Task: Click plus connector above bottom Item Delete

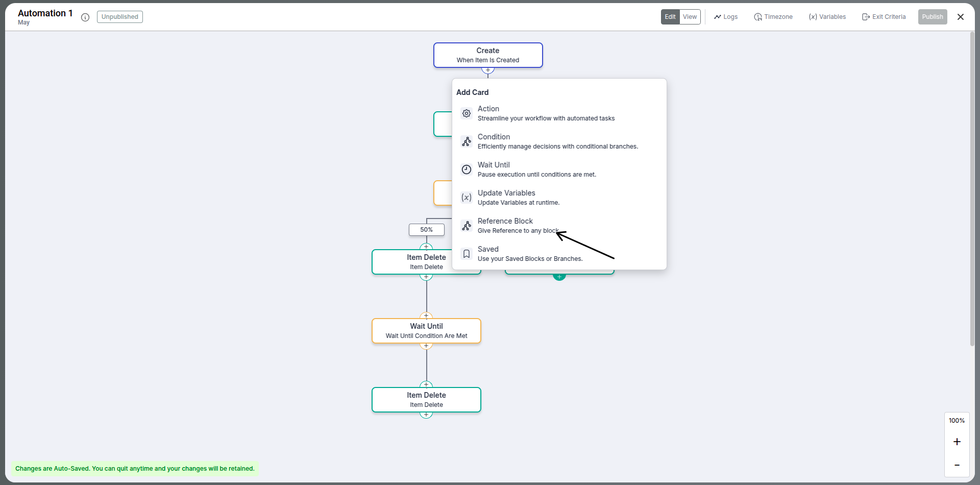Action: point(426,384)
